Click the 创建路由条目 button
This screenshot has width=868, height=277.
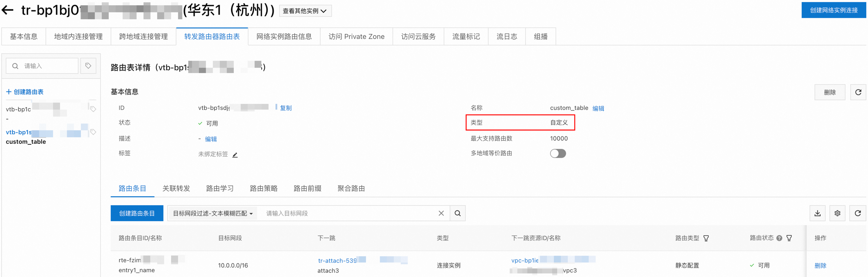click(137, 213)
